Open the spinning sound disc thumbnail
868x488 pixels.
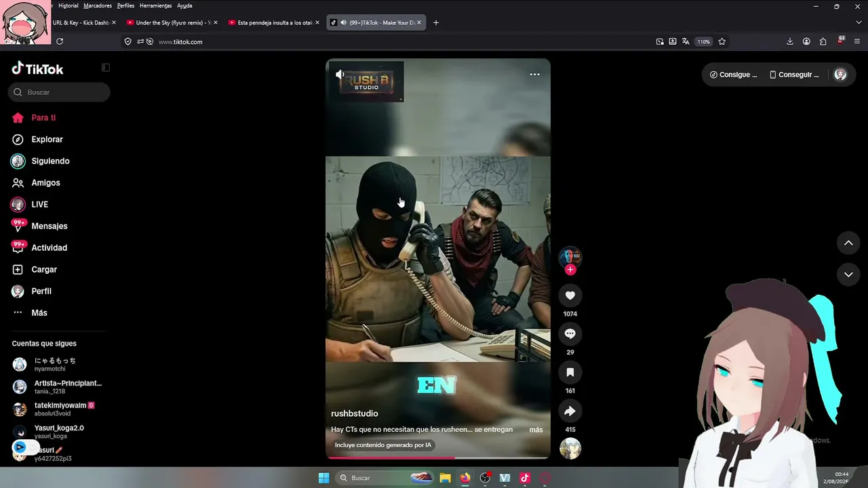click(570, 449)
